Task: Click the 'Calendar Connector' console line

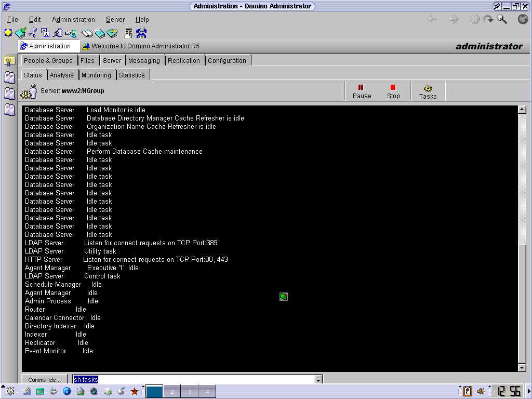Action: [x=63, y=318]
